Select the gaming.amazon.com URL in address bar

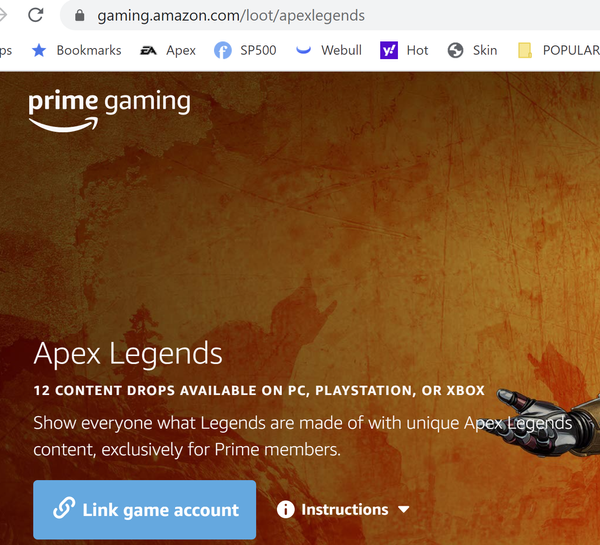(231, 16)
